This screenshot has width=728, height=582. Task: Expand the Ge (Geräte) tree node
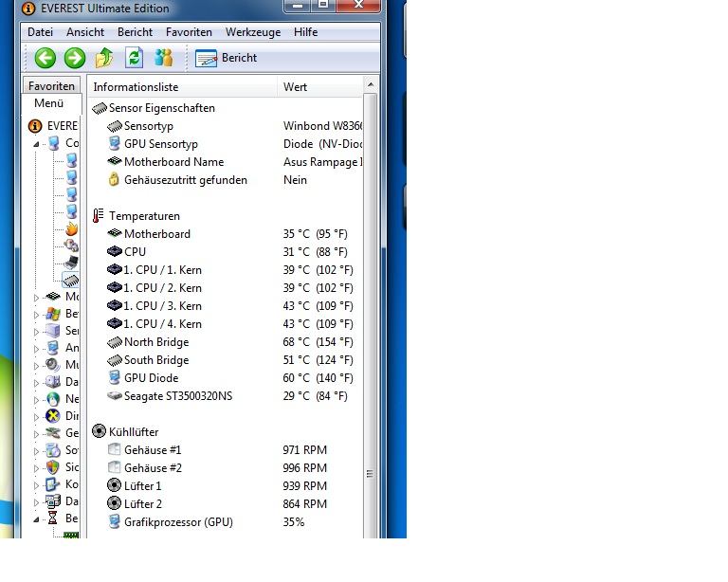click(x=36, y=434)
